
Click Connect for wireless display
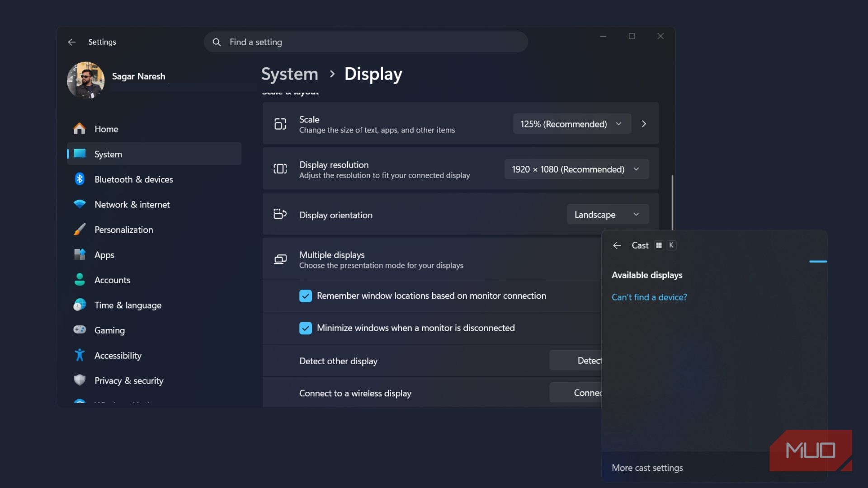tap(576, 393)
